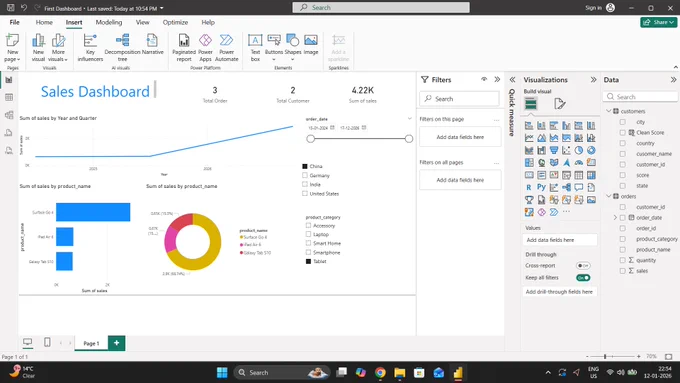Collapse the orders table in Data pane
This screenshot has width=680, height=383.
pos(608,196)
